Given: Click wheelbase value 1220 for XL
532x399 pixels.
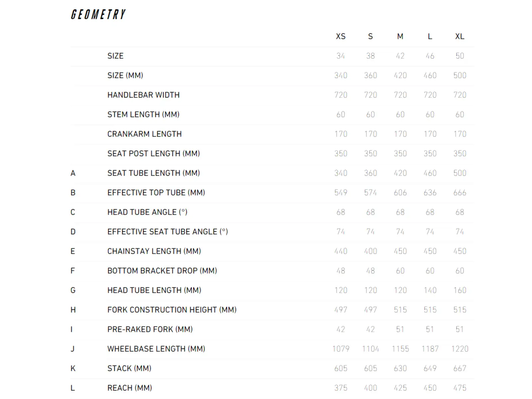Looking at the screenshot, I should point(460,349).
